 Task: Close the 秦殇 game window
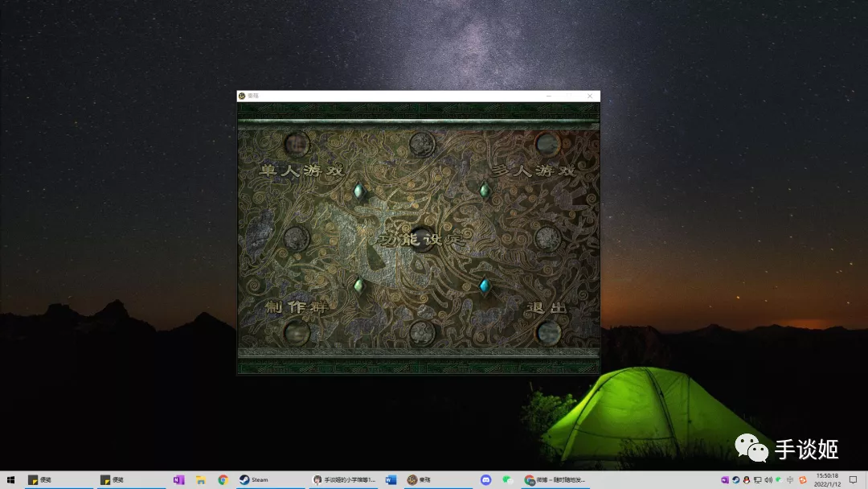coord(590,96)
